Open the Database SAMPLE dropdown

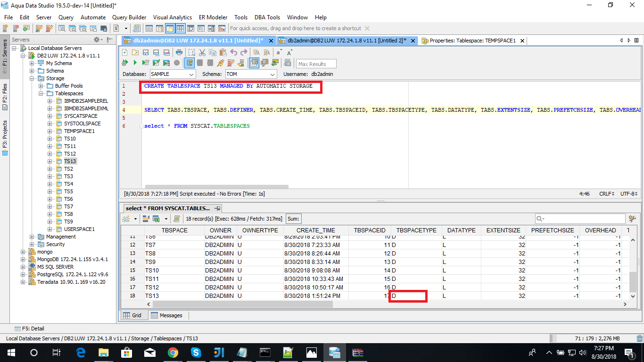[191, 74]
